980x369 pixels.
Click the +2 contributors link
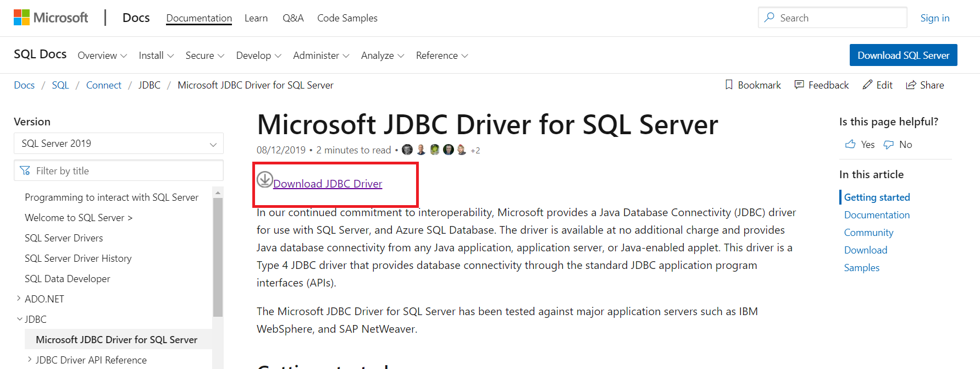475,150
